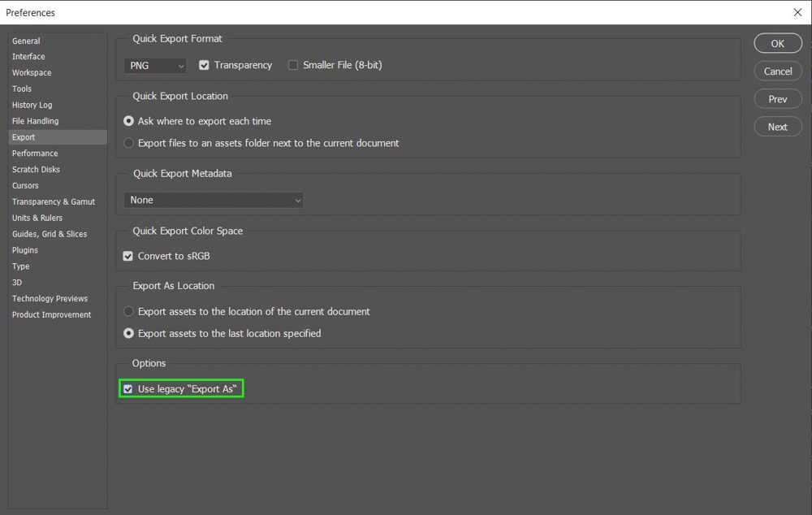Image resolution: width=812 pixels, height=515 pixels.
Task: Open History Log preferences
Action: point(32,105)
